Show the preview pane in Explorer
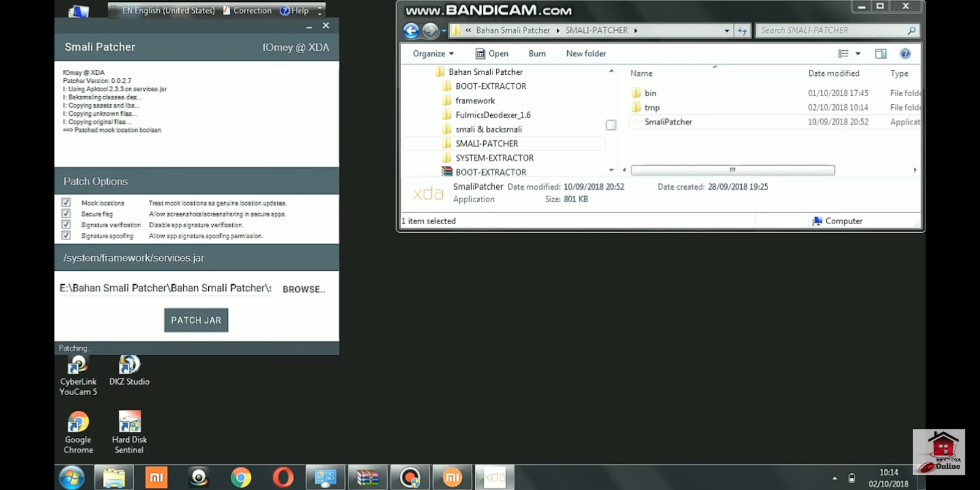 pos(881,54)
